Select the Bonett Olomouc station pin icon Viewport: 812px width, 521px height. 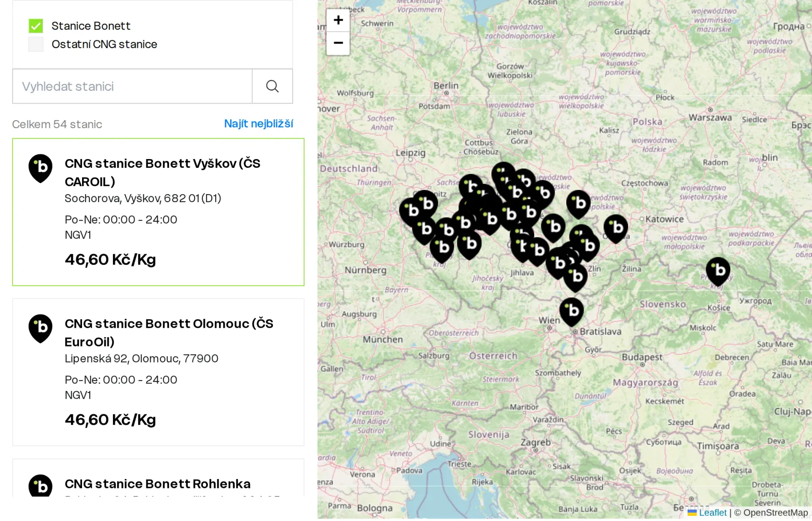(x=41, y=329)
